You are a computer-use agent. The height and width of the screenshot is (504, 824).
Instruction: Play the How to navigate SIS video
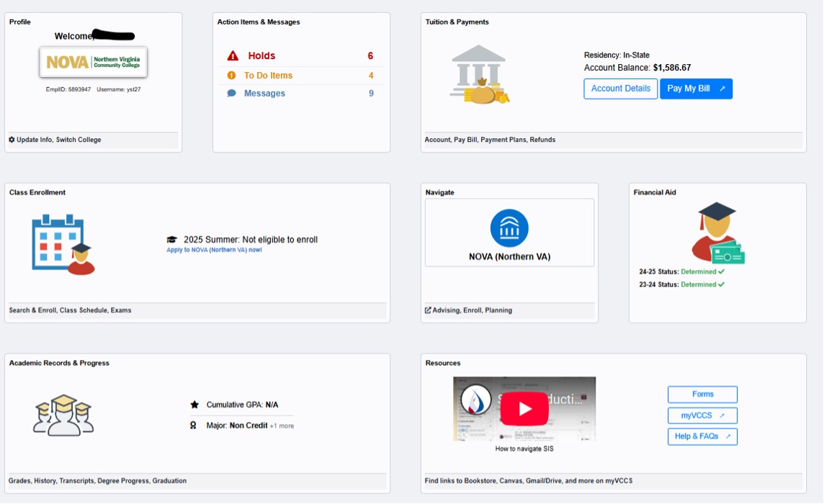click(x=524, y=409)
